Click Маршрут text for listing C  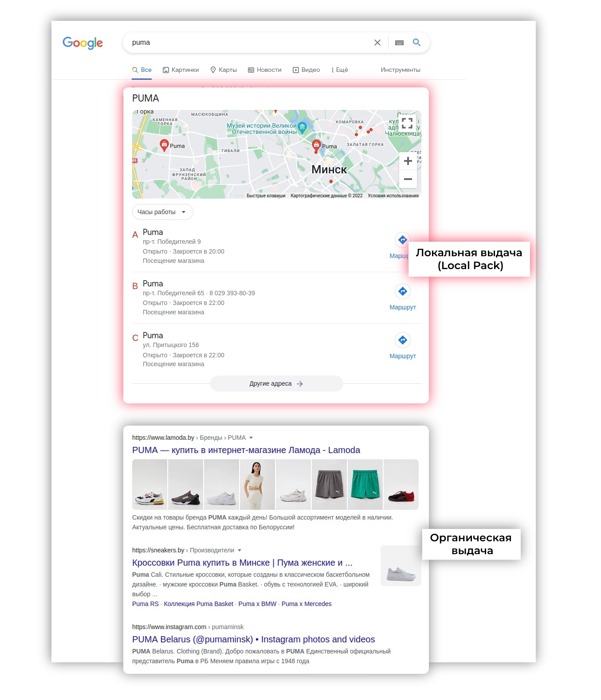pos(403,356)
